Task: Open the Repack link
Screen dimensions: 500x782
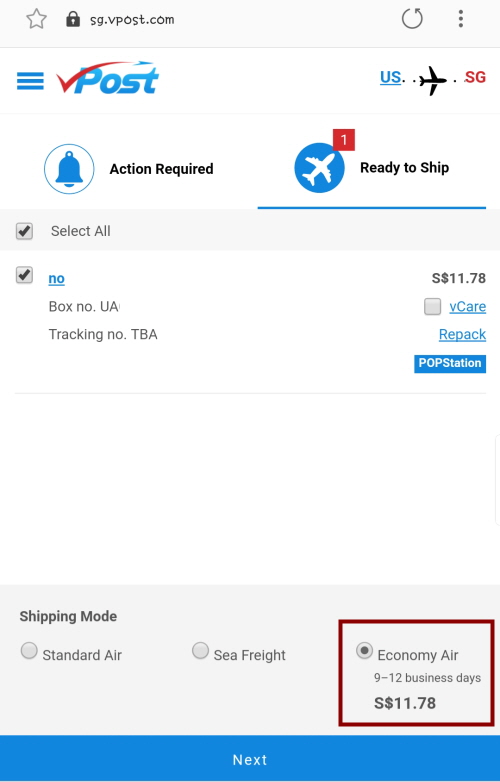Action: pyautogui.click(x=462, y=334)
